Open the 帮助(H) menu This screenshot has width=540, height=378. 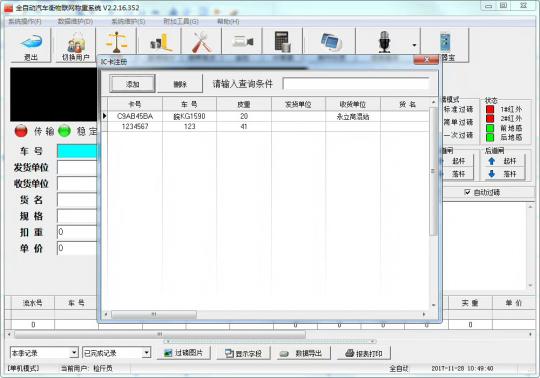[228, 21]
